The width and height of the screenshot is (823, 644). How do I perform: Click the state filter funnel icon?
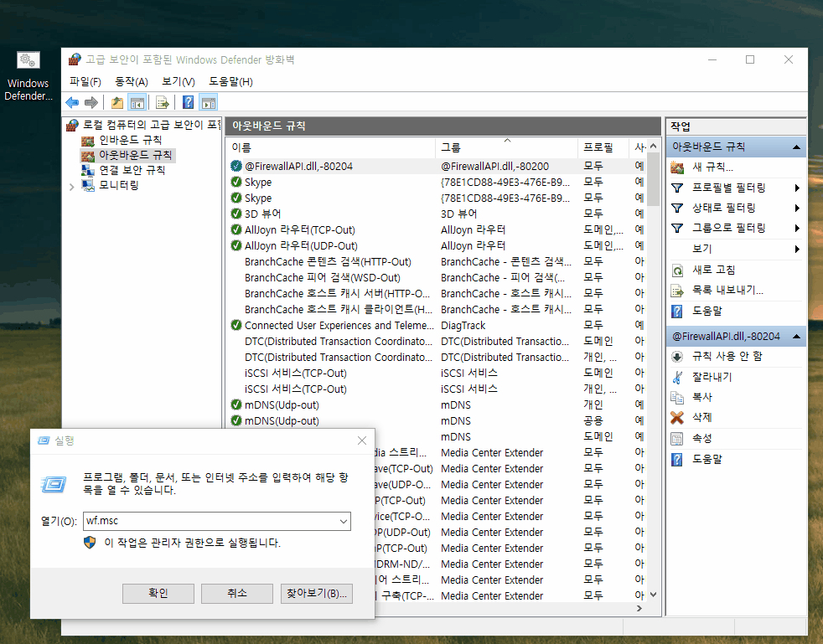click(x=678, y=209)
